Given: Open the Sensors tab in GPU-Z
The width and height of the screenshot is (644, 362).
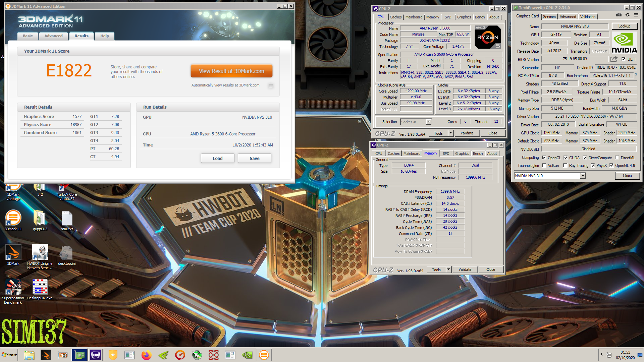Looking at the screenshot, I should point(549,17).
